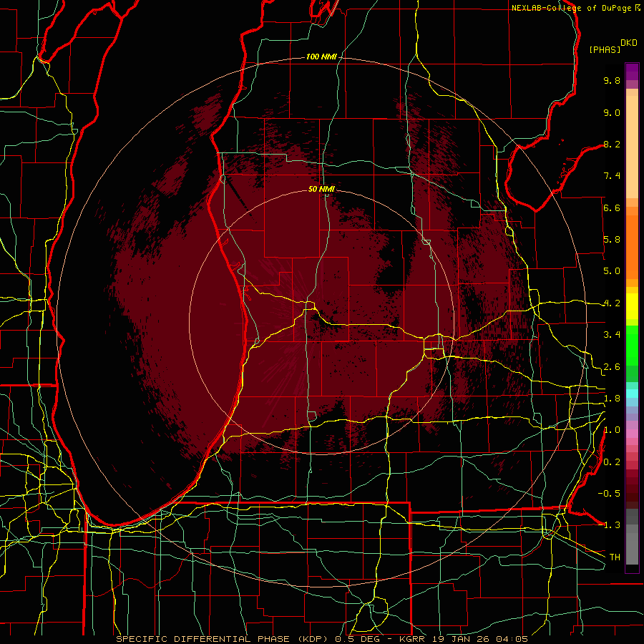Click the KGRR station identifier
The image size is (644, 644).
[414, 639]
